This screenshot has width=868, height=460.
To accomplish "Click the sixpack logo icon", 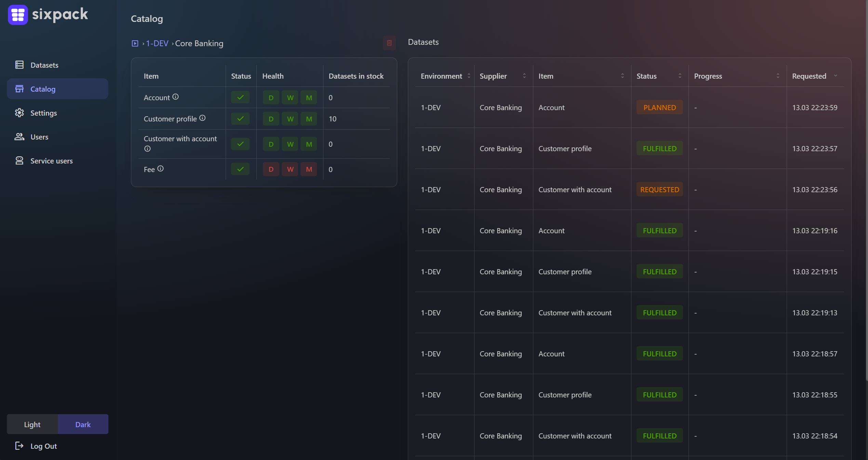I will [18, 15].
